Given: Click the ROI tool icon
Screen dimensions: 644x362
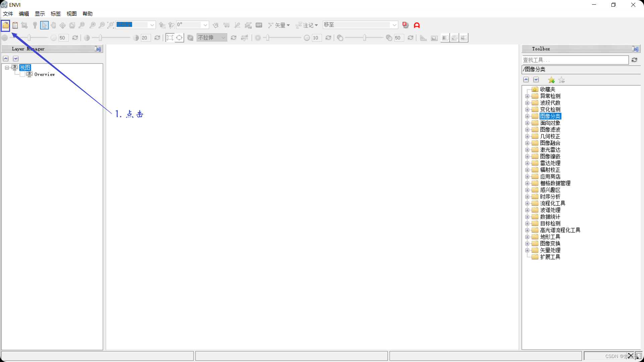Looking at the screenshot, I should point(248,25).
